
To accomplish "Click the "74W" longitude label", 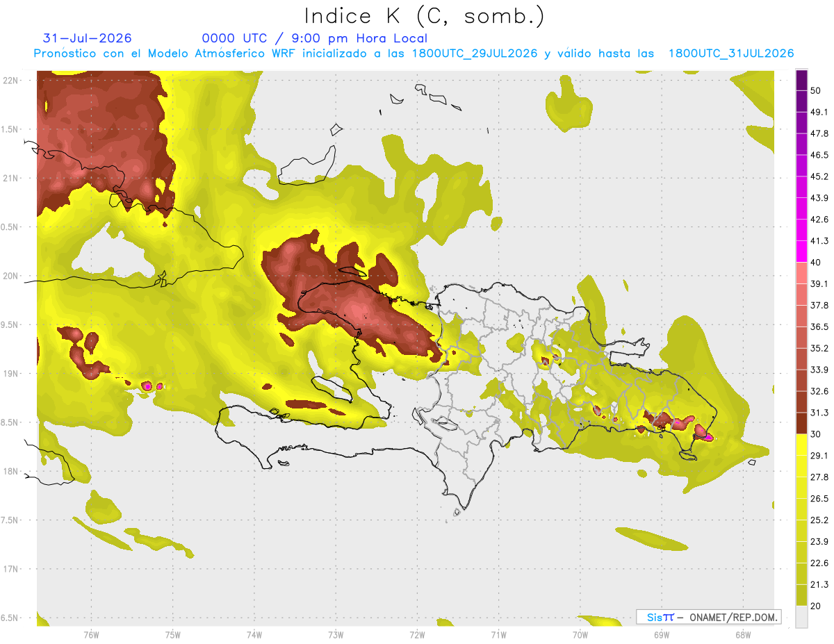I will click(x=254, y=635).
